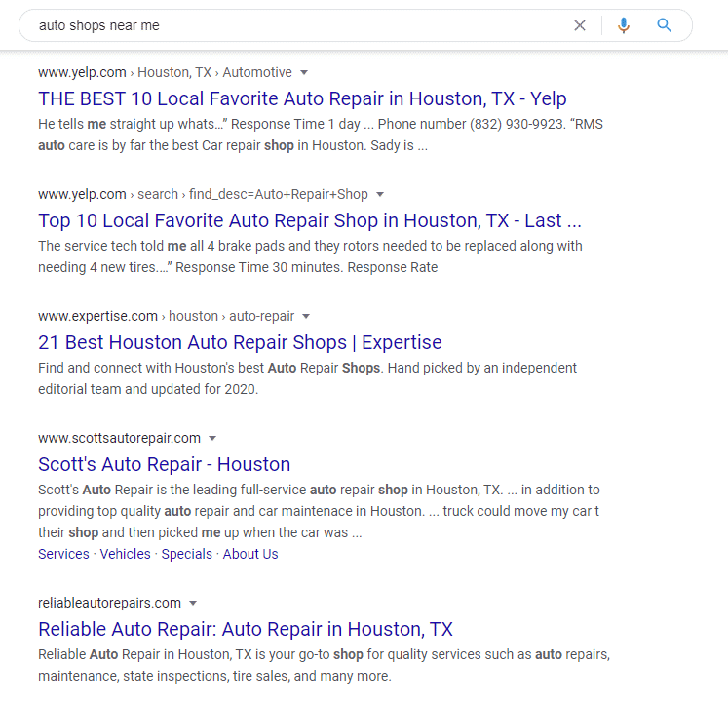This screenshot has height=707, width=728.
Task: Open the dropdown arrow beside expertise.com auto-repair
Action: tap(306, 316)
